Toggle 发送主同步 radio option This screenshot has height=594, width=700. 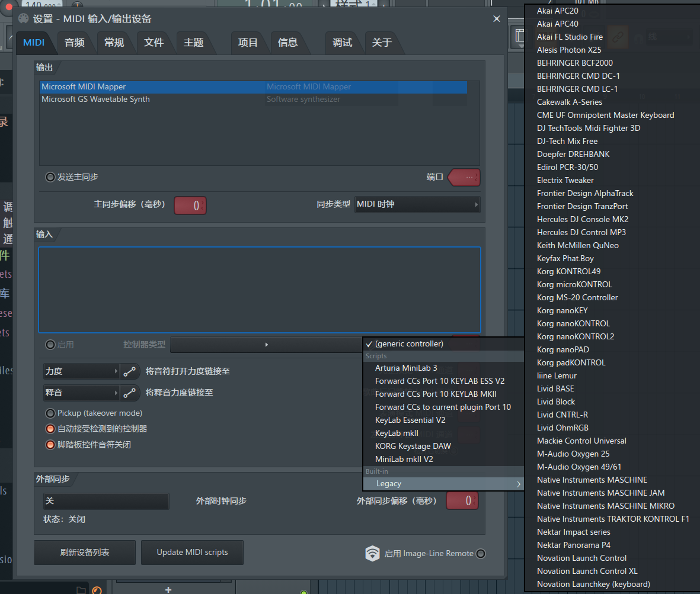50,177
